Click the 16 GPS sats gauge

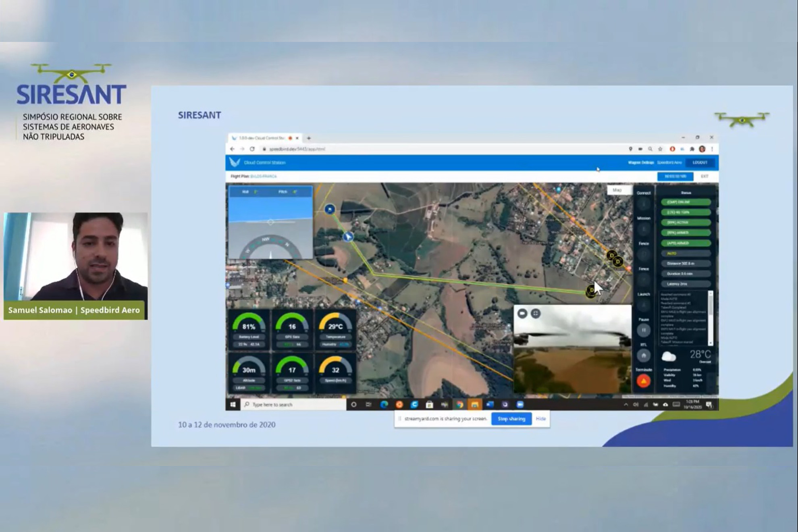pyautogui.click(x=292, y=330)
